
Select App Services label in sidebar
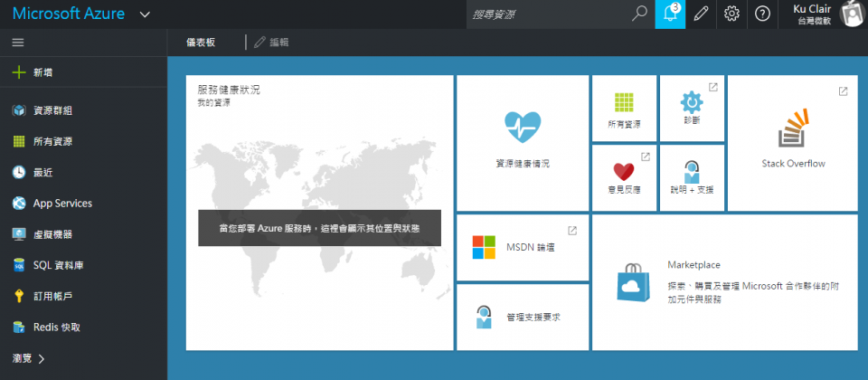pyautogui.click(x=62, y=204)
